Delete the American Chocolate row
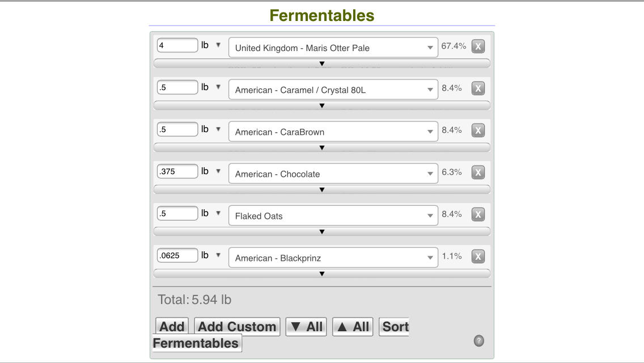Screen dimensions: 644x363 click(x=478, y=172)
